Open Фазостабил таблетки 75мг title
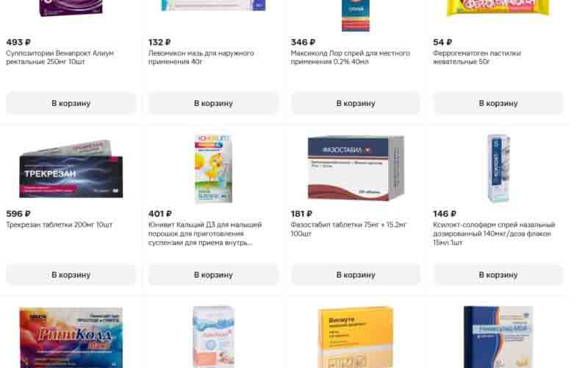The width and height of the screenshot is (588, 368). (348, 229)
